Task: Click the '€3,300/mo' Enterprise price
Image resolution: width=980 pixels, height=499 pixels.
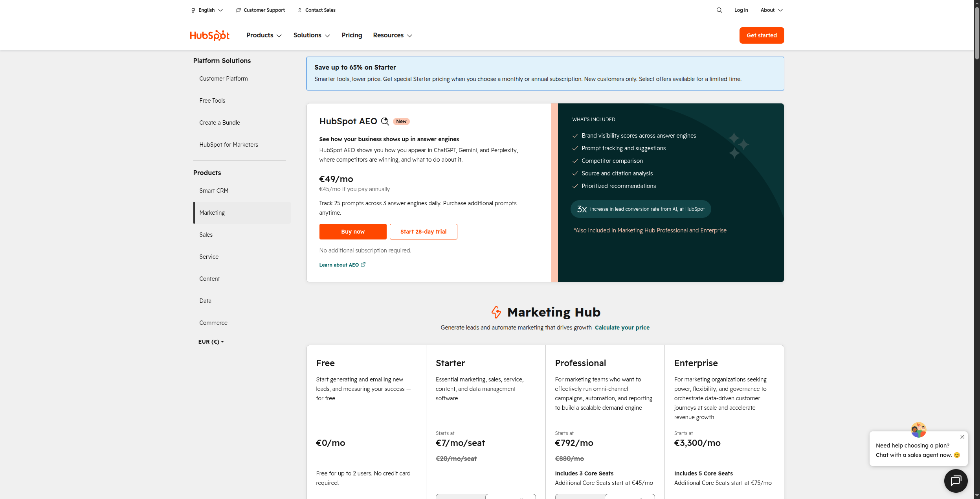Action: [x=697, y=443]
